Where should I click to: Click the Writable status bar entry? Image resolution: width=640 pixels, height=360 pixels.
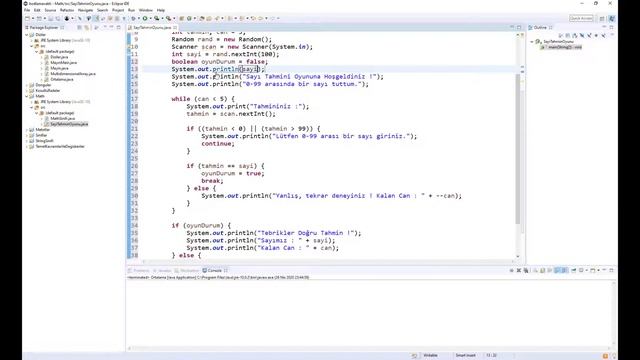(x=430, y=356)
